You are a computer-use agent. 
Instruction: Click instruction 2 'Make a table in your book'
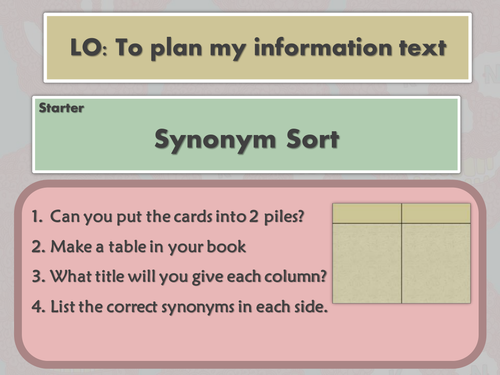[139, 247]
